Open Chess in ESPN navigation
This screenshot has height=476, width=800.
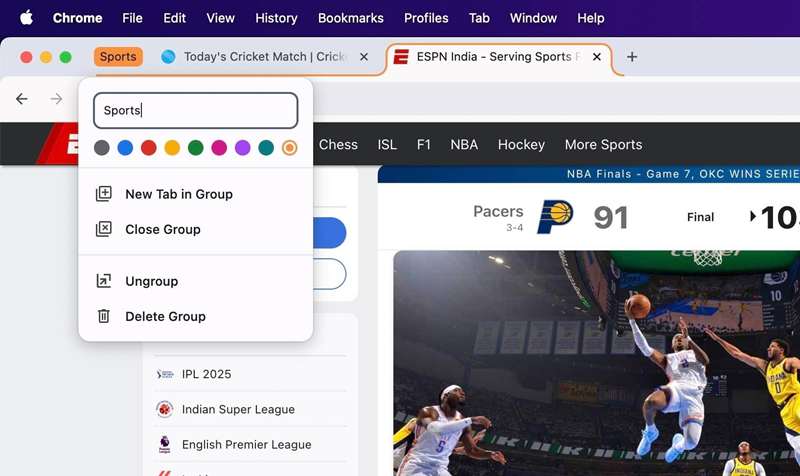point(338,144)
